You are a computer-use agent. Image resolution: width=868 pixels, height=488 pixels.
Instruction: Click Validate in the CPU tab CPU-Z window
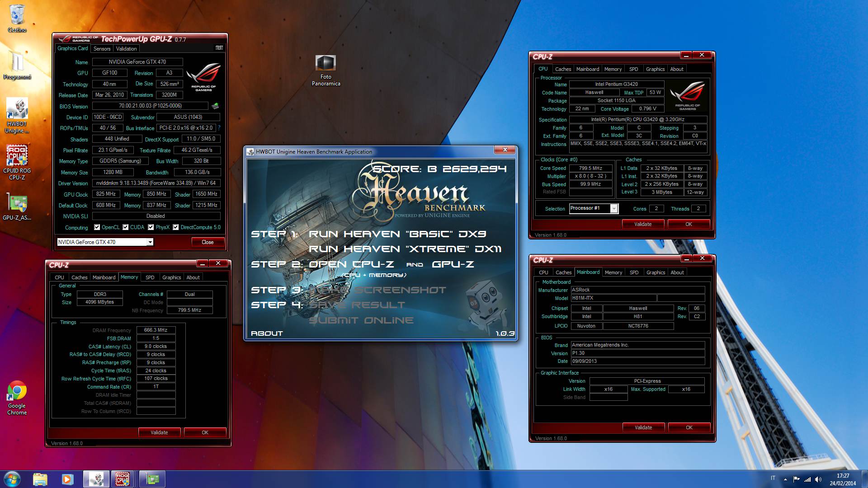pos(643,224)
